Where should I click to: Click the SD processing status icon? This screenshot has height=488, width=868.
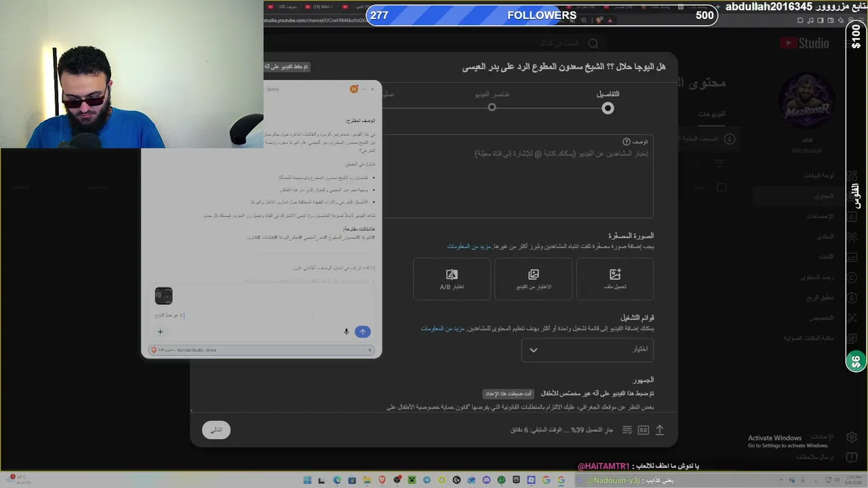(643, 430)
